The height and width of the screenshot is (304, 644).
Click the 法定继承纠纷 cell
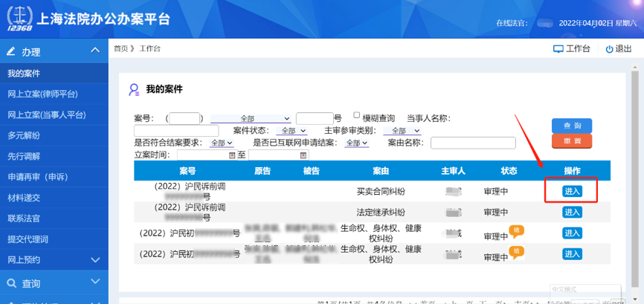pos(381,212)
